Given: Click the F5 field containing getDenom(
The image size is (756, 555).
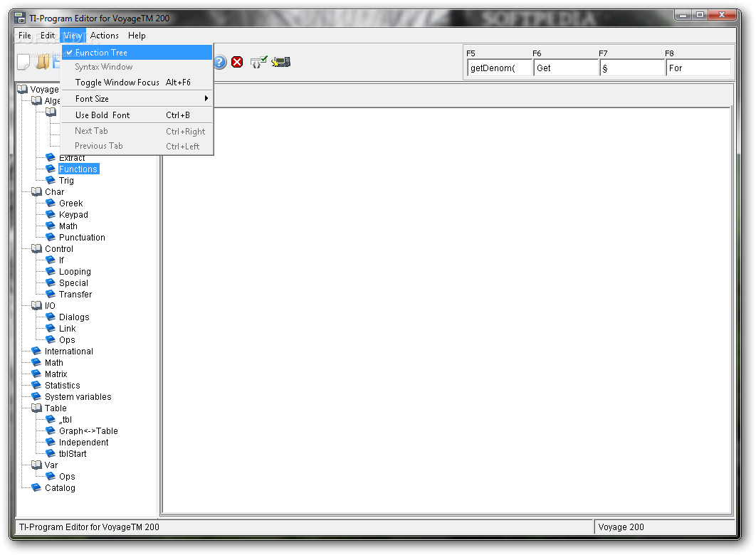Looking at the screenshot, I should coord(499,68).
